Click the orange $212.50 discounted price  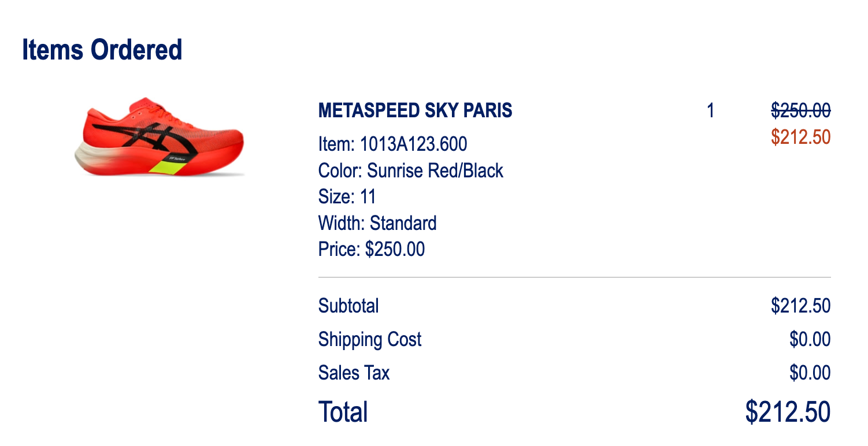click(x=801, y=137)
